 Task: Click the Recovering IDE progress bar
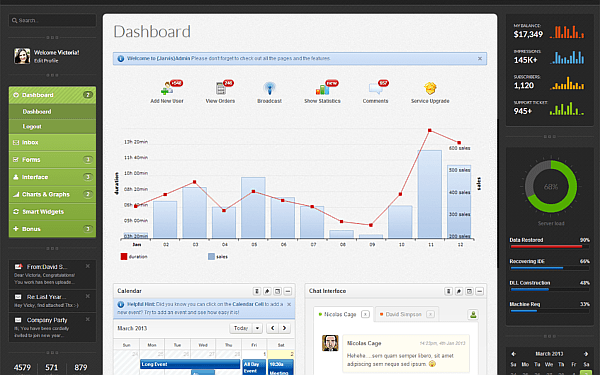549,268
